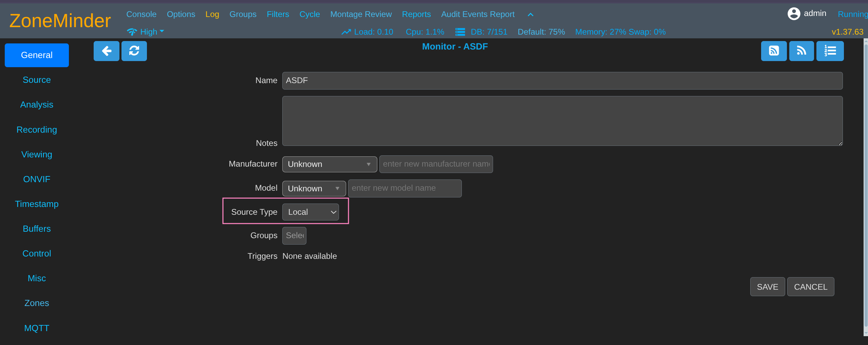Click the Notes text area
This screenshot has height=345, width=868.
tap(562, 121)
